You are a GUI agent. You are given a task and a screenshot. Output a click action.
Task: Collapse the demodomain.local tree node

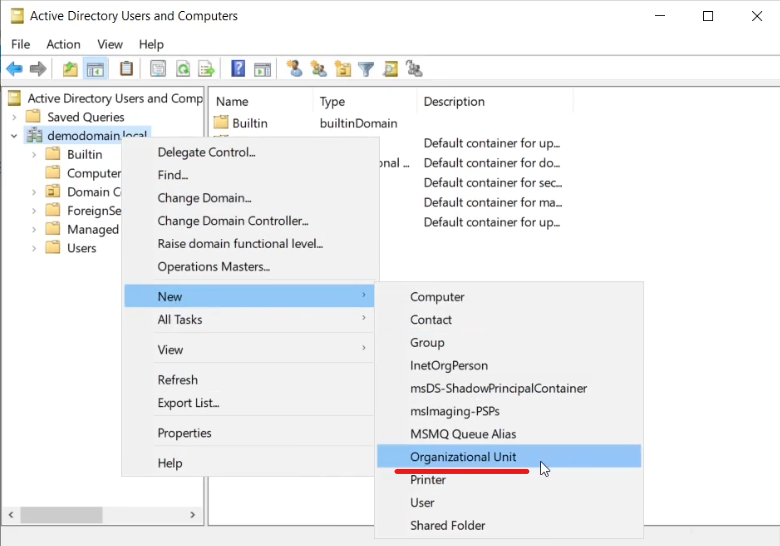pyautogui.click(x=14, y=136)
